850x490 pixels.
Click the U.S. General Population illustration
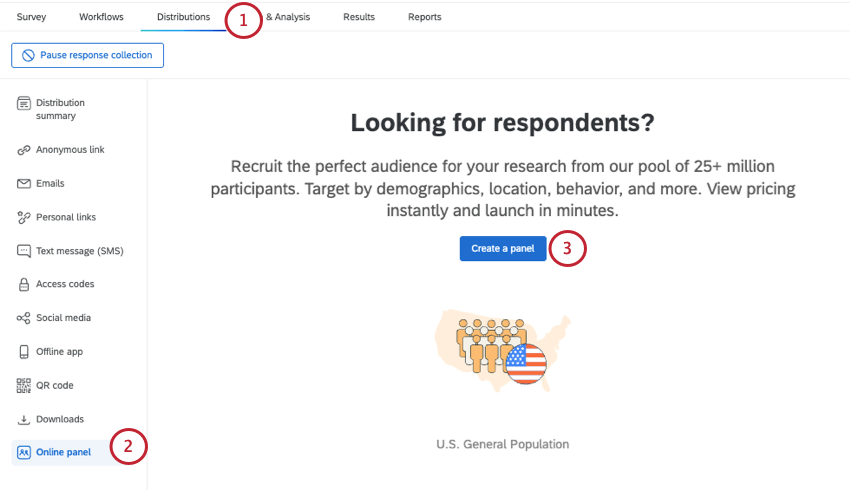tap(502, 347)
